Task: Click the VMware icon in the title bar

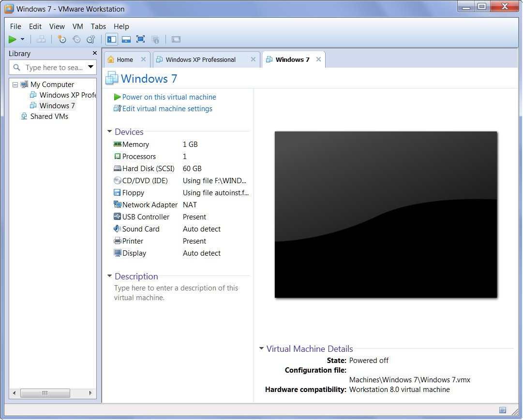Action: tap(9, 9)
